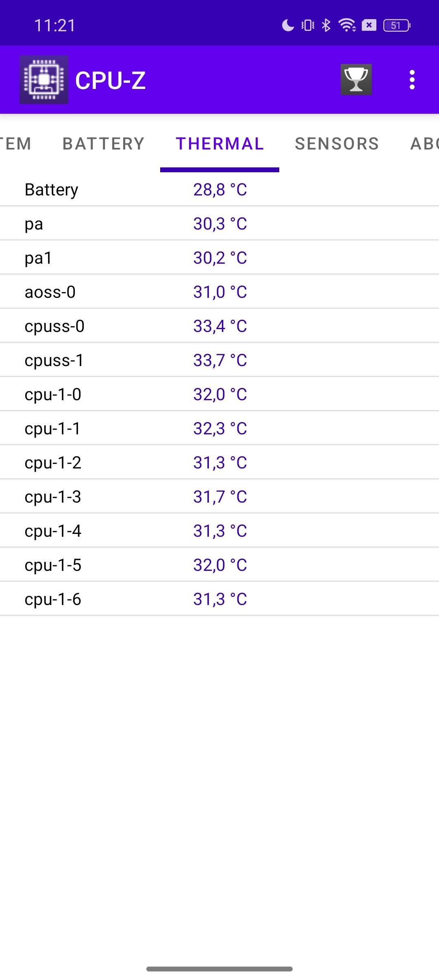Tap the Wi-Fi status icon
Screen dimensions: 439x980
[x=347, y=25]
